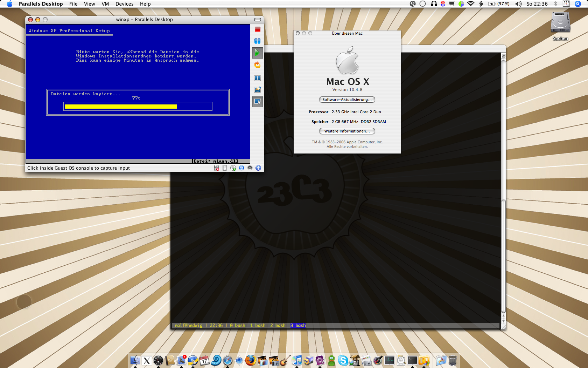Pause the winxp virtual machine

tap(258, 41)
